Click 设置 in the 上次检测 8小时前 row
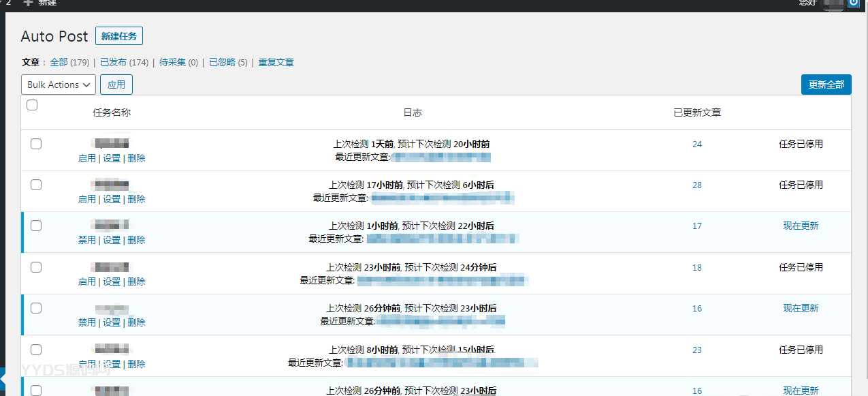Screen dimensions: 868x396 pyautogui.click(x=112, y=364)
